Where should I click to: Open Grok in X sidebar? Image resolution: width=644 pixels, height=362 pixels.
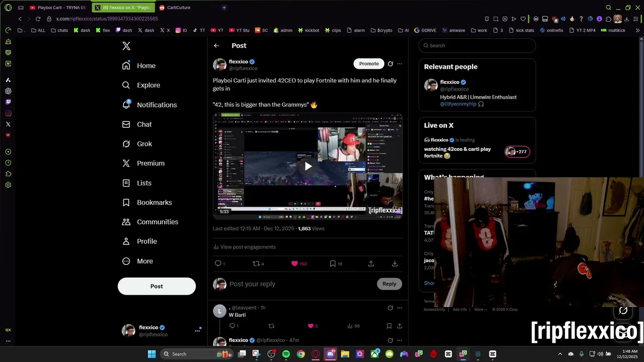pyautogui.click(x=137, y=144)
